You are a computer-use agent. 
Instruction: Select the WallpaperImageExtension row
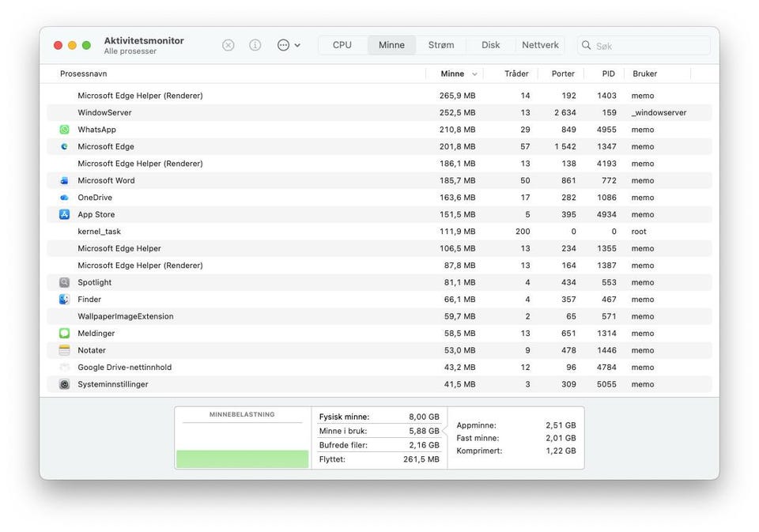(379, 316)
